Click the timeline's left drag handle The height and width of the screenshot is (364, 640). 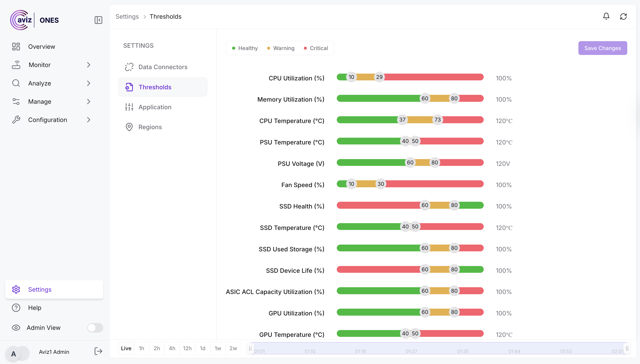point(250,349)
